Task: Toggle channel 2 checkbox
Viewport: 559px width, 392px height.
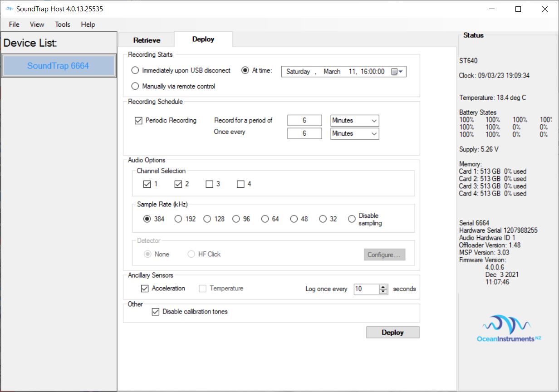Action: point(178,184)
